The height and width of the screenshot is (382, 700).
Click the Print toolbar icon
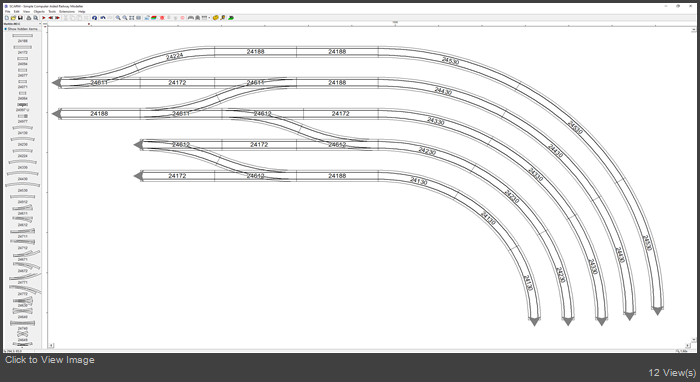point(29,18)
